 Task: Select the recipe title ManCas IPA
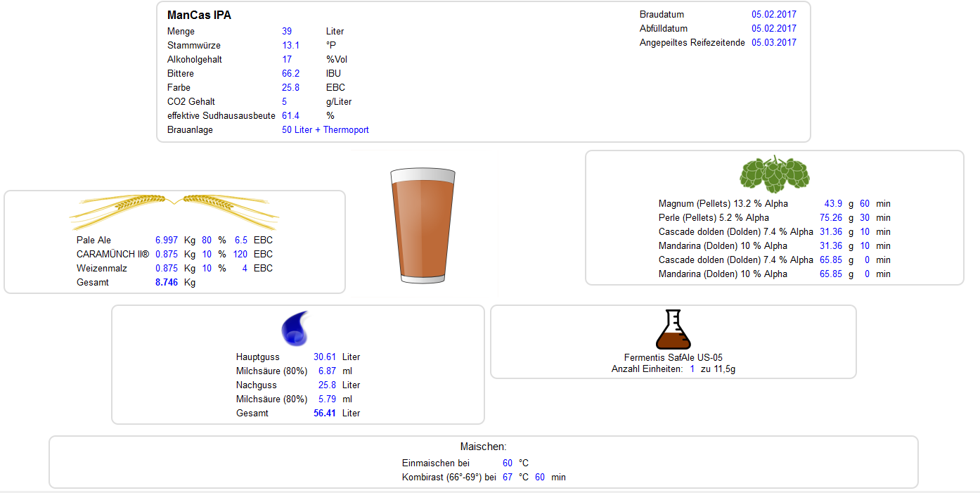pos(199,15)
